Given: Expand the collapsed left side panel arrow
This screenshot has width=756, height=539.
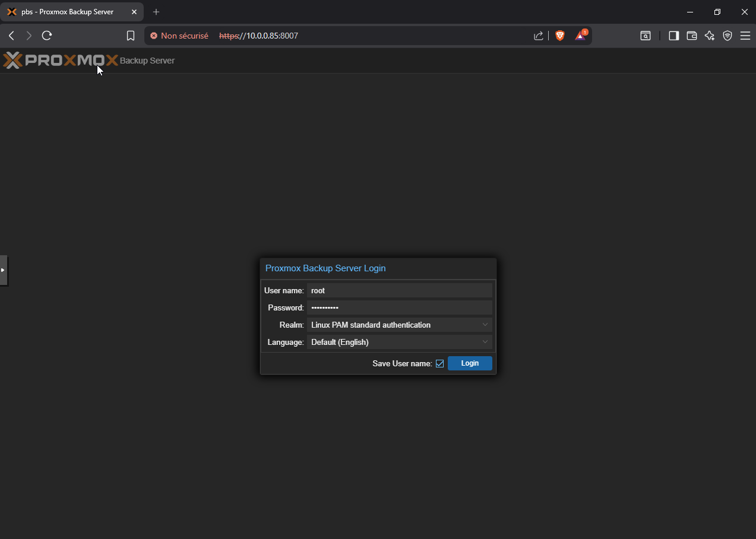Looking at the screenshot, I should click(x=3, y=270).
